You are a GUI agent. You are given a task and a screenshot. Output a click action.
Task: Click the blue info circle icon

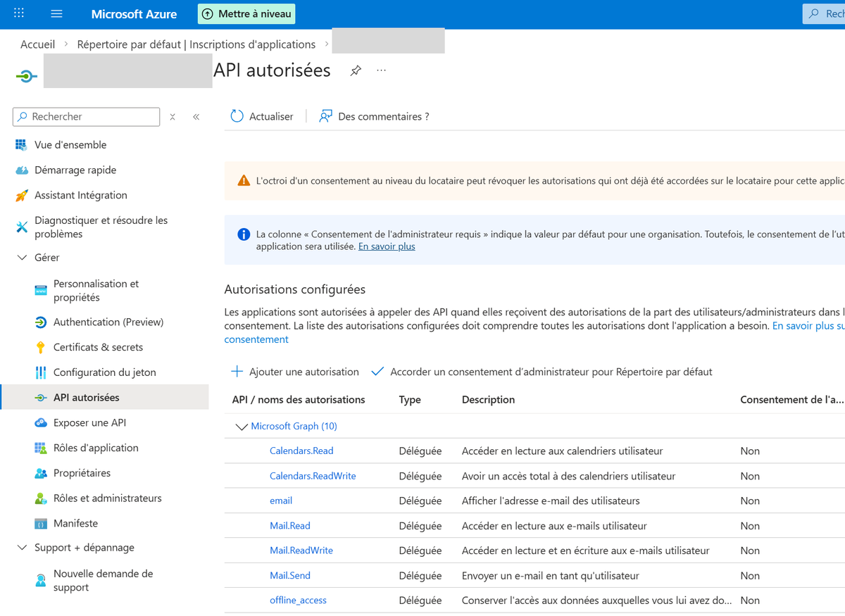(x=244, y=234)
